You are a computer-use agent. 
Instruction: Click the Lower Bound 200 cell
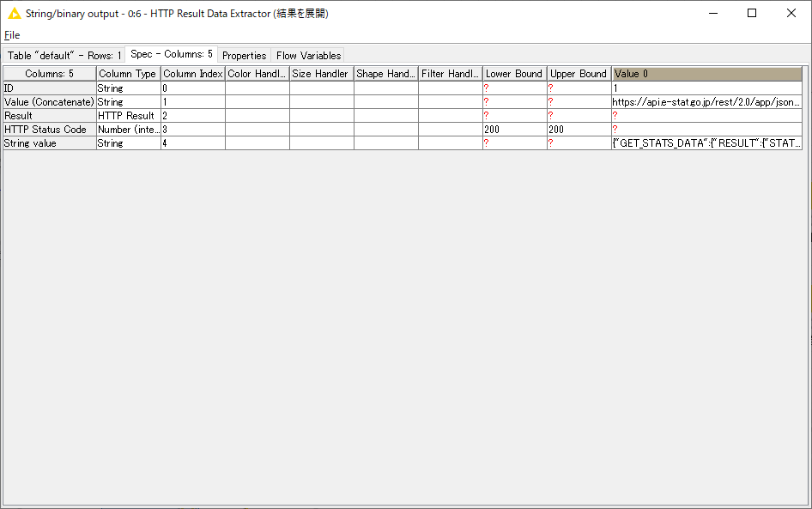point(515,130)
